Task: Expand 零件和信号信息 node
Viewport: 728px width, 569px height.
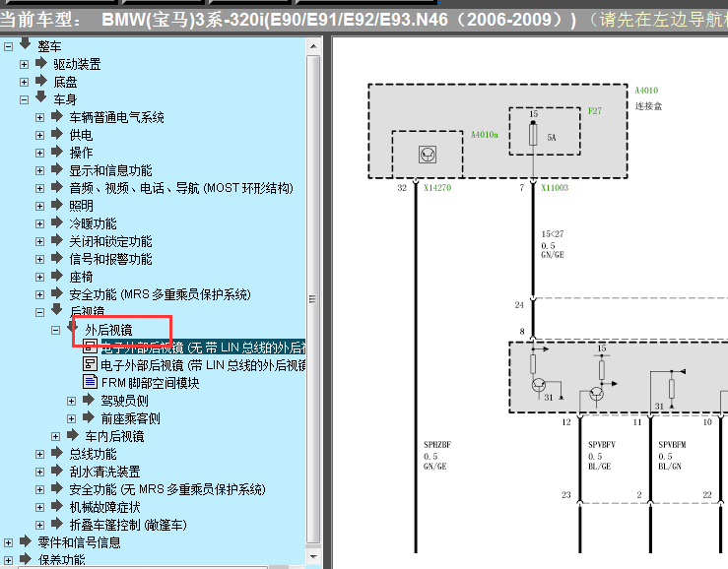Action: pos(8,542)
